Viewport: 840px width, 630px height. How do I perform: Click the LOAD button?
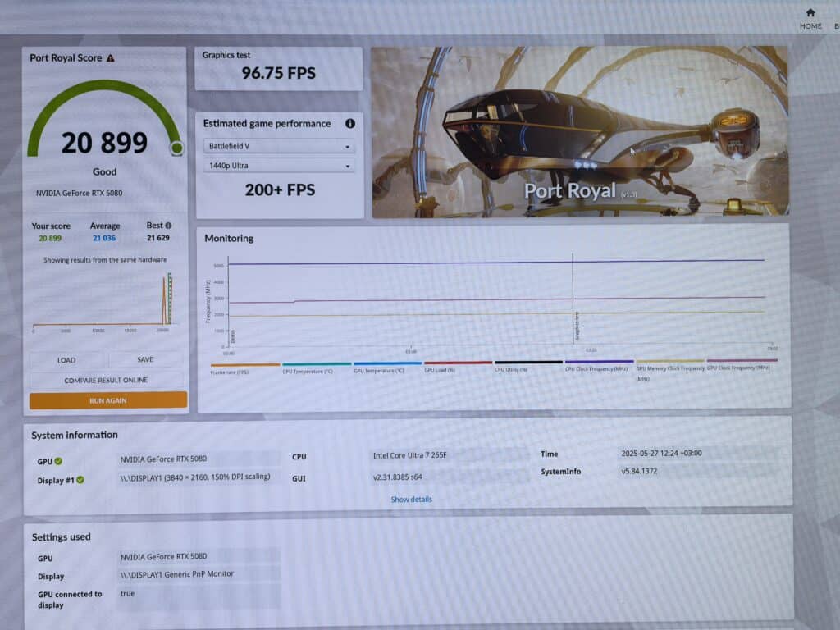point(66,360)
